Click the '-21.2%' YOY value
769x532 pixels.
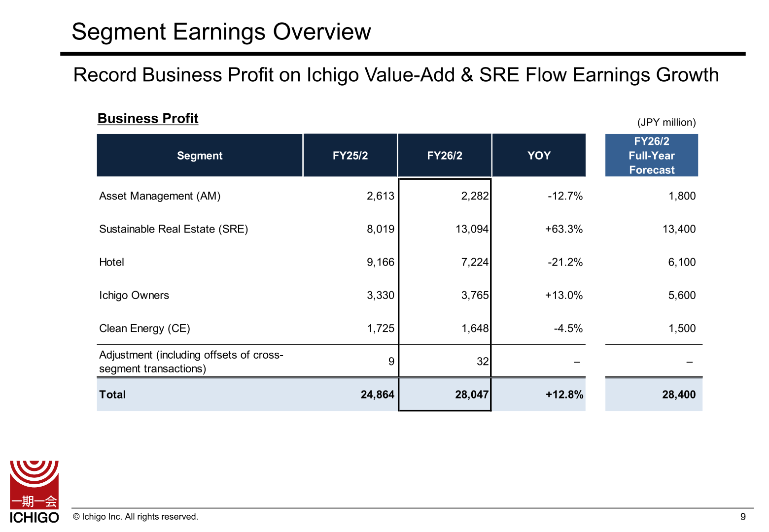click(x=565, y=262)
